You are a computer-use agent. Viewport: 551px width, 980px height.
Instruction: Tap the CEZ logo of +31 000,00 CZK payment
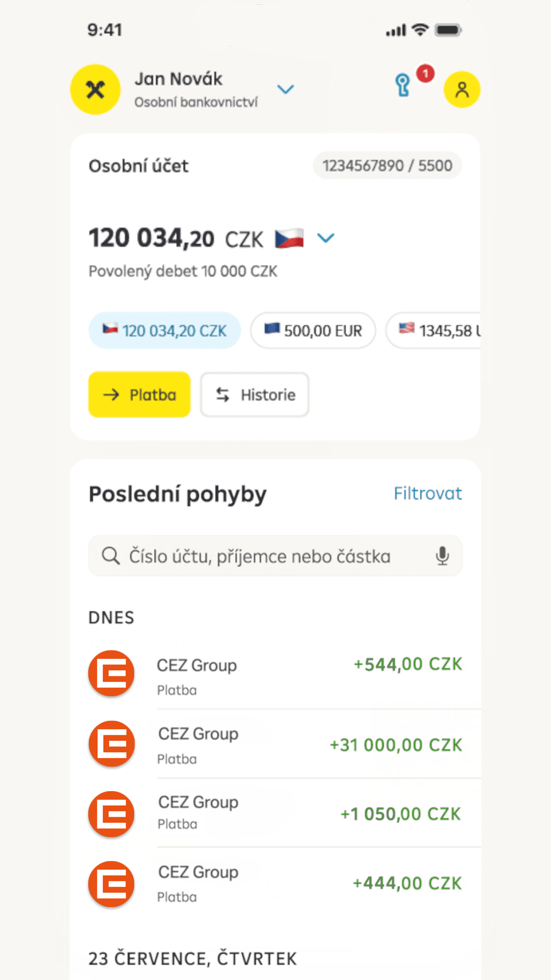point(111,744)
